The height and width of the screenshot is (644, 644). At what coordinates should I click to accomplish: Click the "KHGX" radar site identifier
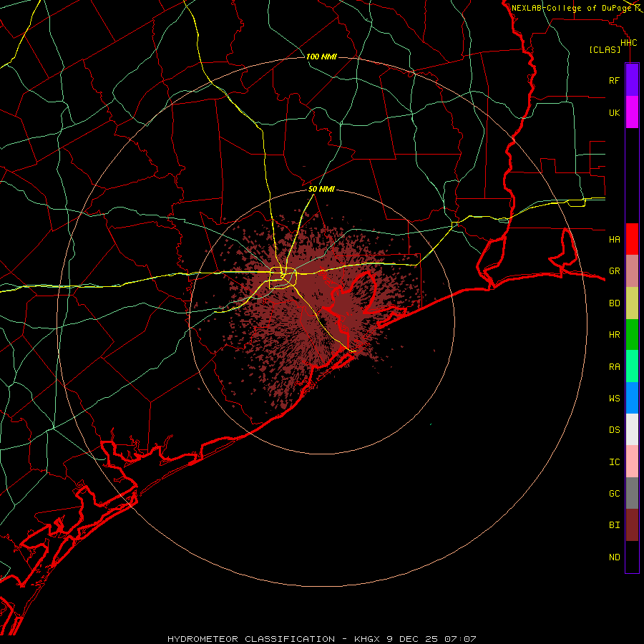coord(368,639)
